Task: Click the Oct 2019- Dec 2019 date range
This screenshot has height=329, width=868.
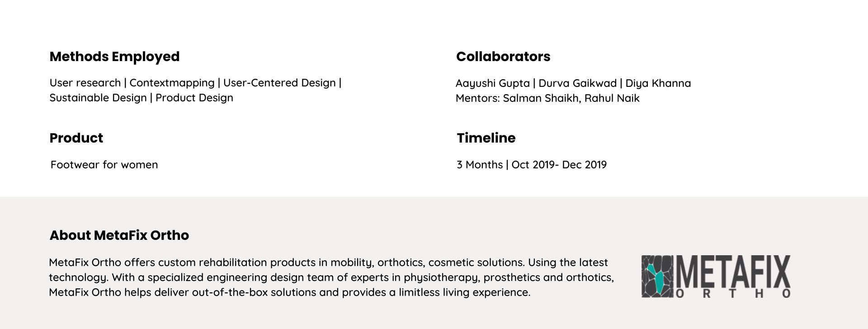Action: click(559, 165)
